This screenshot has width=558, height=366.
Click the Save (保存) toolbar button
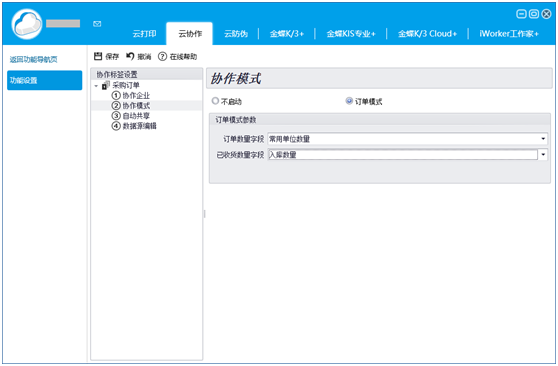pos(106,56)
